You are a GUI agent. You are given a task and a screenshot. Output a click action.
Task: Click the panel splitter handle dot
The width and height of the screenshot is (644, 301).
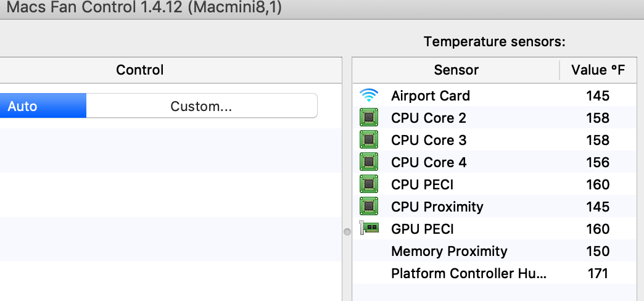point(347,232)
